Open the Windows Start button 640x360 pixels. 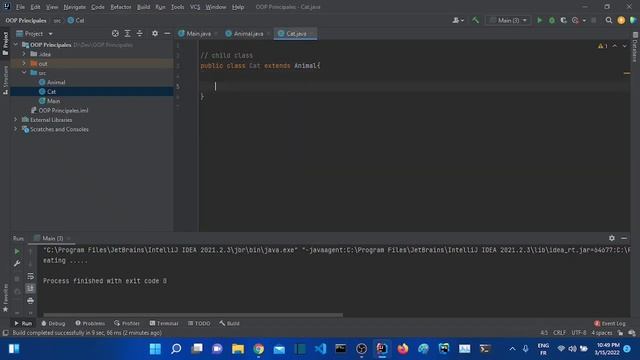pyautogui.click(x=155, y=349)
